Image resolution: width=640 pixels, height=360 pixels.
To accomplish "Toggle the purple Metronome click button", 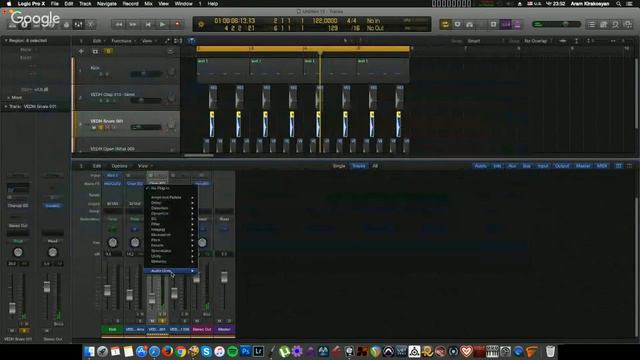I will coord(517,24).
